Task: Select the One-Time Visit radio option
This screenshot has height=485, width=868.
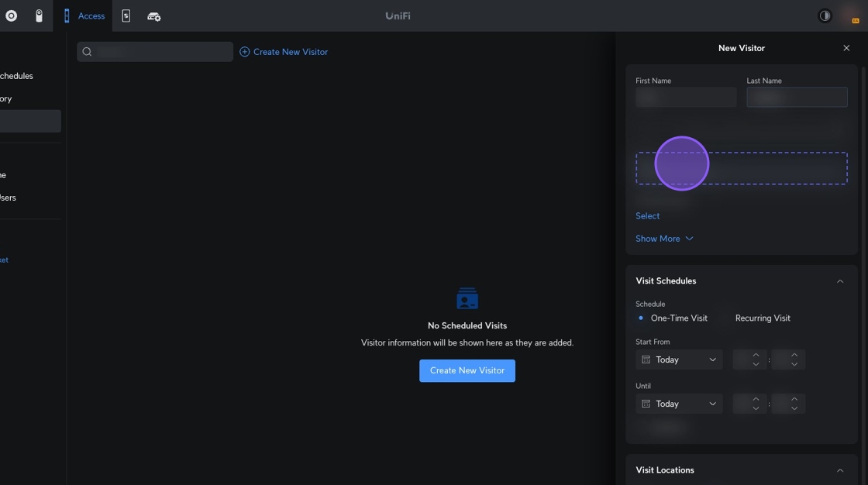Action: click(641, 318)
